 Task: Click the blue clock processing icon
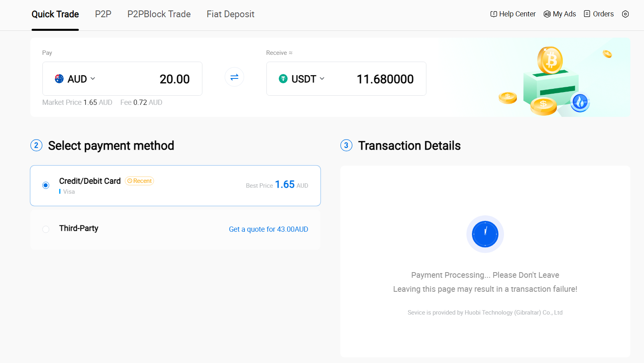485,234
